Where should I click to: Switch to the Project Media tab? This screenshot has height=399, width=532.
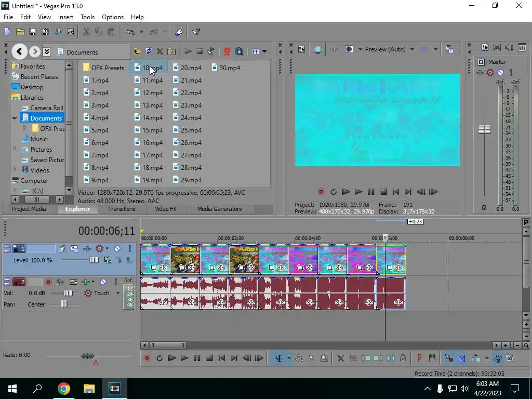coord(29,209)
